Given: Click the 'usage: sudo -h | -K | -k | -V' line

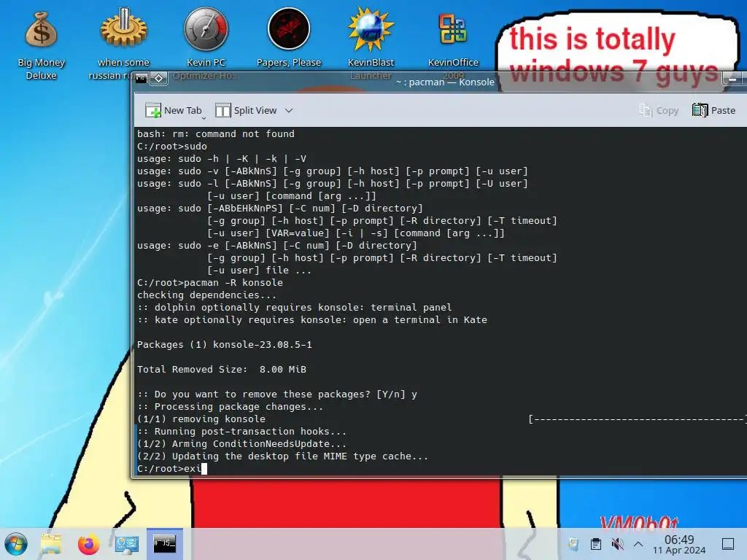Looking at the screenshot, I should point(222,159).
